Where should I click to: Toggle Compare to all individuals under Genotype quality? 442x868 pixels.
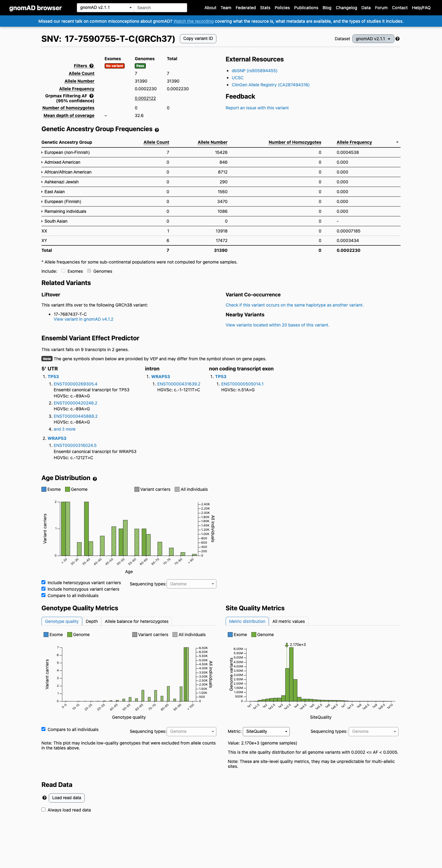pos(43,729)
